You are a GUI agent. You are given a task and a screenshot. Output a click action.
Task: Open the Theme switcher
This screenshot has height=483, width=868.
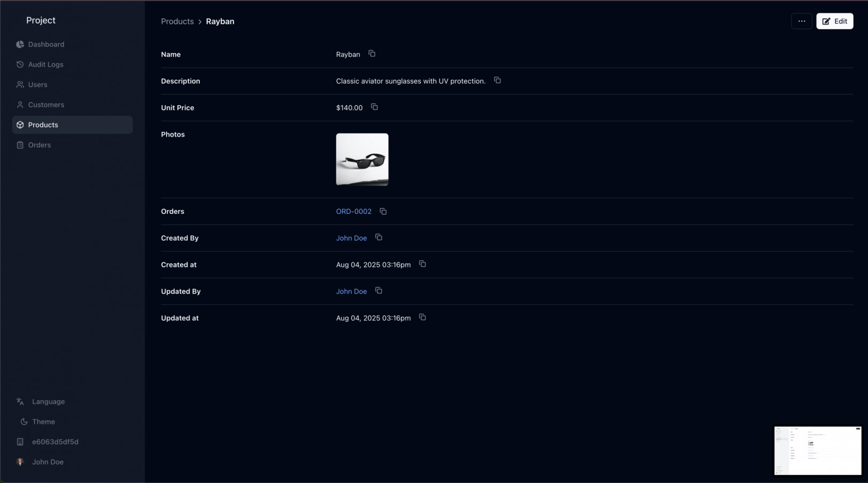pos(72,422)
